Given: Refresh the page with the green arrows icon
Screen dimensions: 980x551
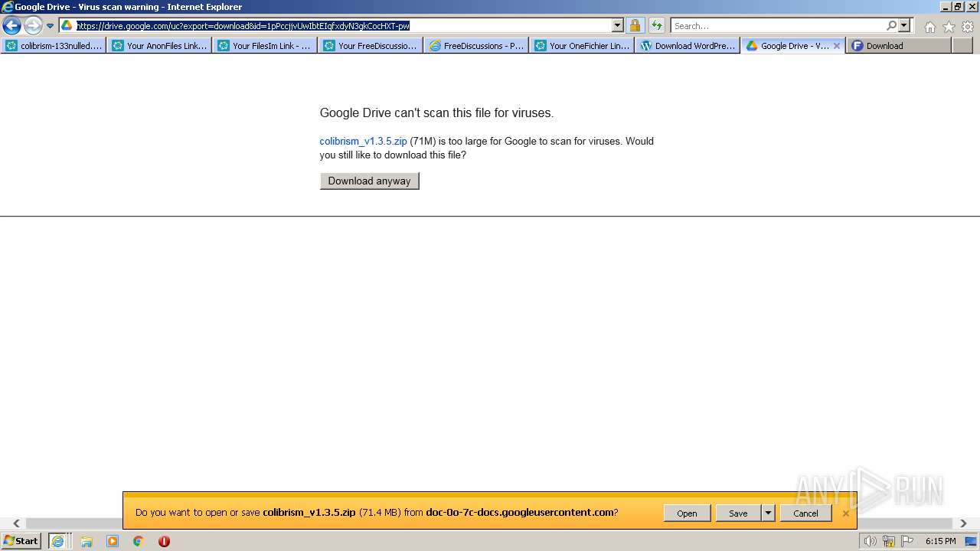Looking at the screenshot, I should 657,25.
